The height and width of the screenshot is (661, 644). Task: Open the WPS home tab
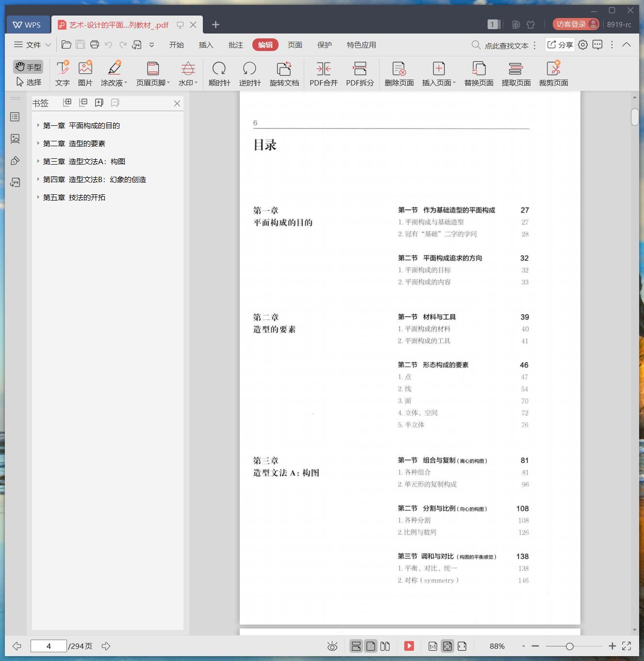(28, 25)
